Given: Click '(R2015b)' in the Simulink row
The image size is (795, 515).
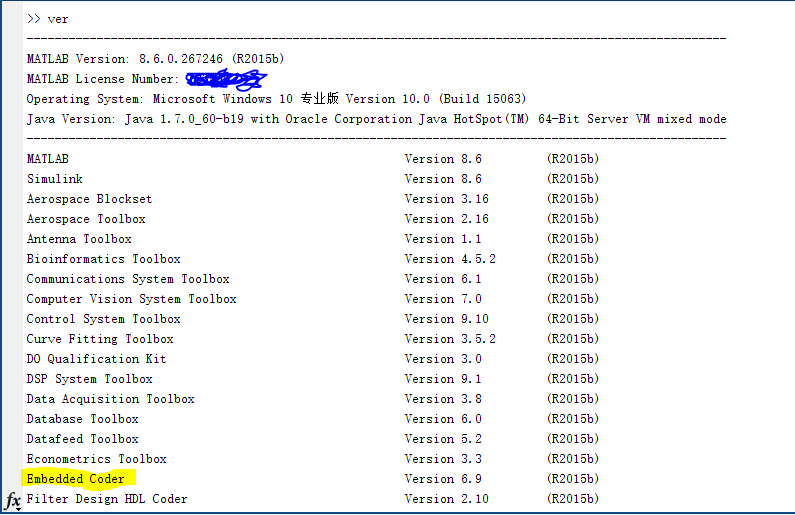Looking at the screenshot, I should click(573, 179).
